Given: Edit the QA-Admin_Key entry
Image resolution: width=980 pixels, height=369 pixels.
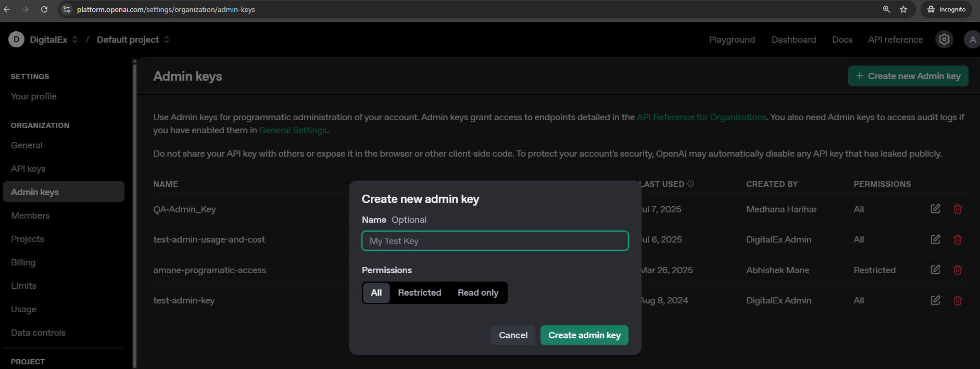Looking at the screenshot, I should click(935, 209).
